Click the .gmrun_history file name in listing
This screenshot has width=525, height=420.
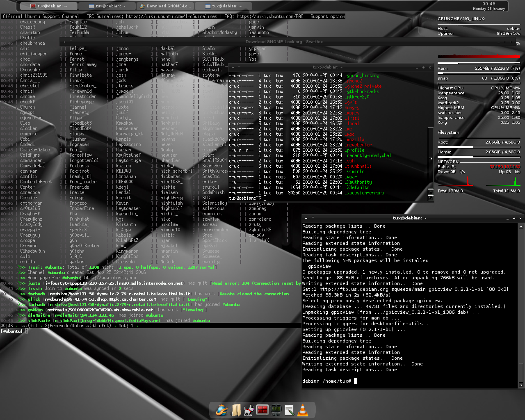coord(362,75)
